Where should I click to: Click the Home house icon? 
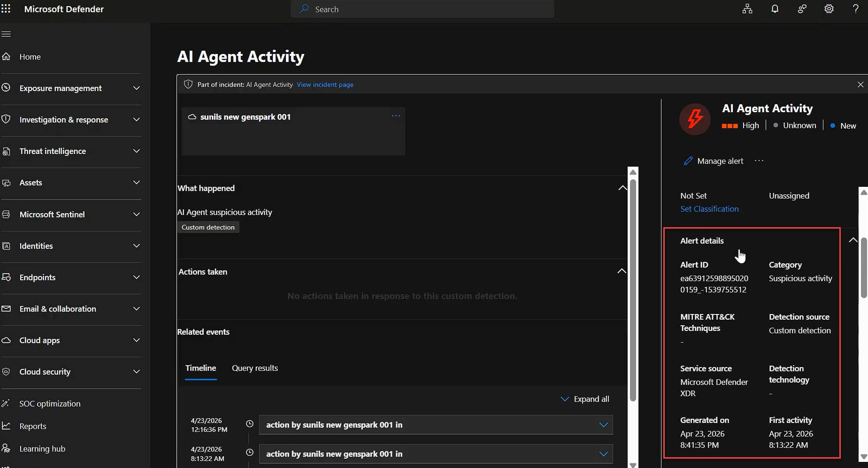click(6, 56)
